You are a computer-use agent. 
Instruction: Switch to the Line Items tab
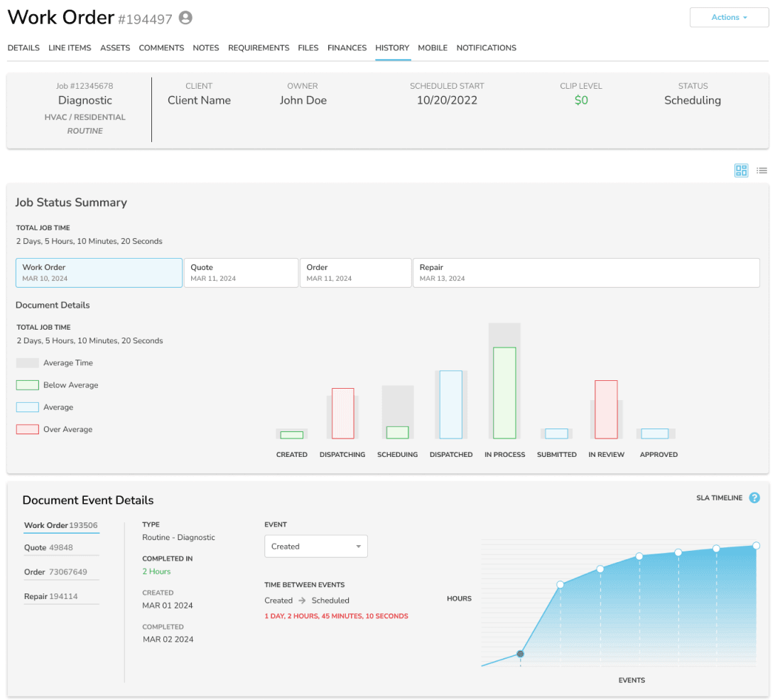click(70, 48)
